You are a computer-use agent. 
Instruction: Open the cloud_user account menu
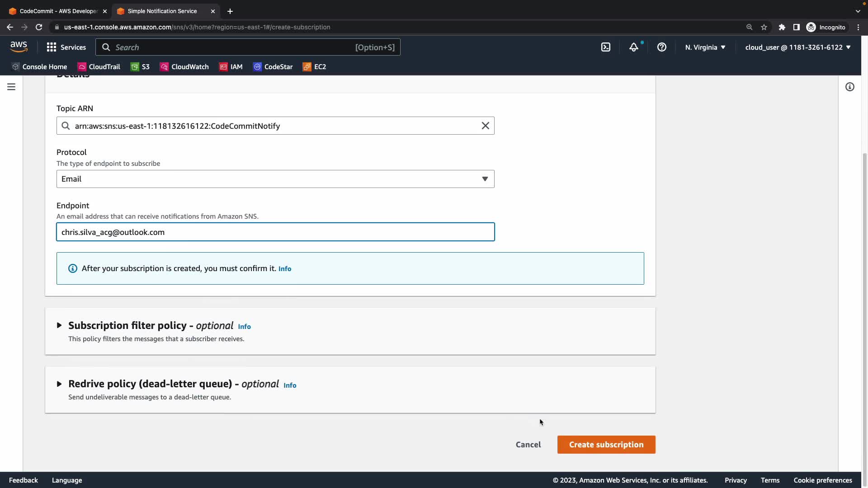coord(798,47)
